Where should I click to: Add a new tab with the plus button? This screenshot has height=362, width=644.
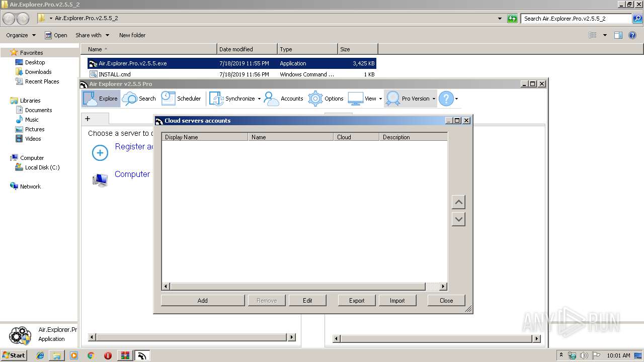coord(88,119)
